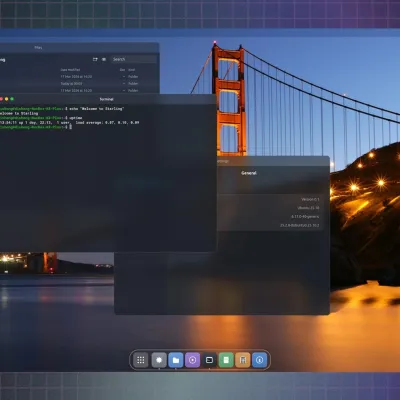Image resolution: width=400 pixels, height=400 pixels.
Task: Click the Ubuntu 25.10 value in Settings
Action: point(308,208)
